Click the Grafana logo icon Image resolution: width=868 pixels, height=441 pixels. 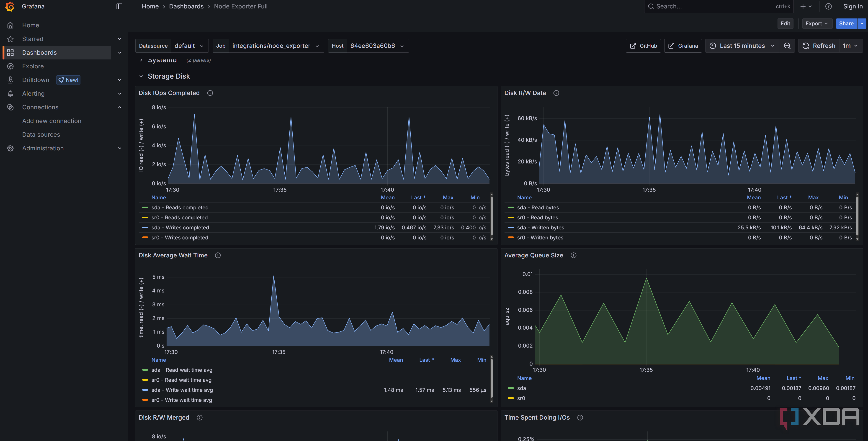(x=10, y=6)
